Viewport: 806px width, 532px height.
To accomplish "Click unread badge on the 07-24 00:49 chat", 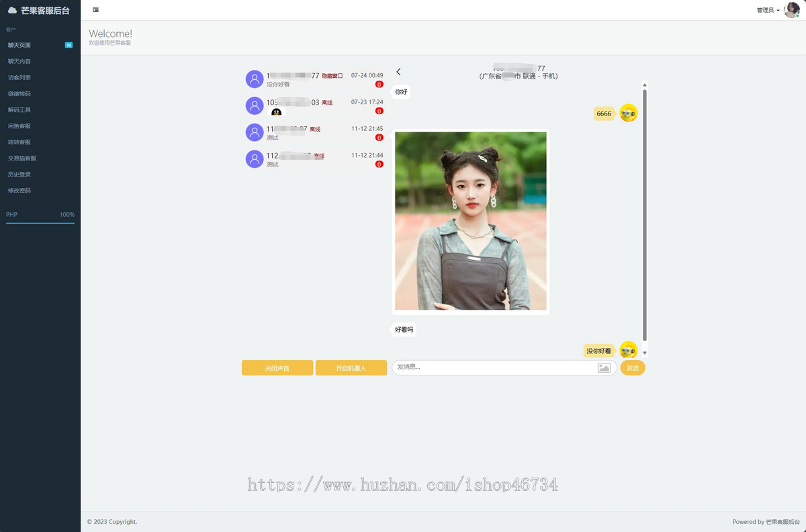I will click(379, 85).
